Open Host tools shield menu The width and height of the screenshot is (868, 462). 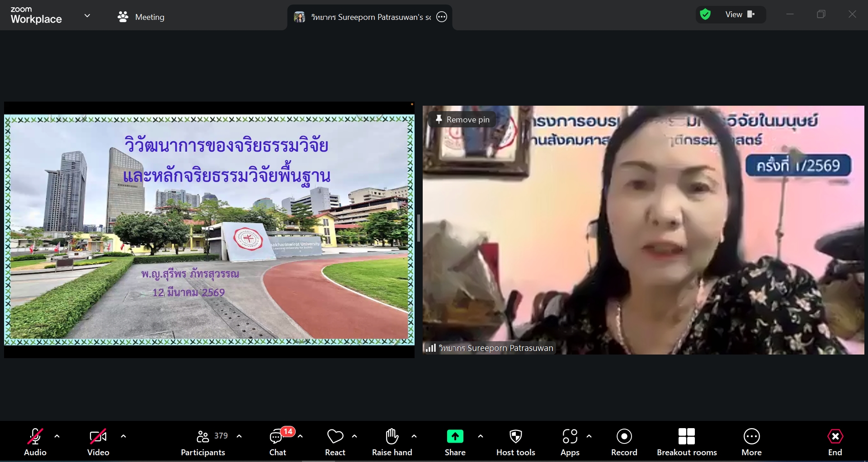click(515, 442)
